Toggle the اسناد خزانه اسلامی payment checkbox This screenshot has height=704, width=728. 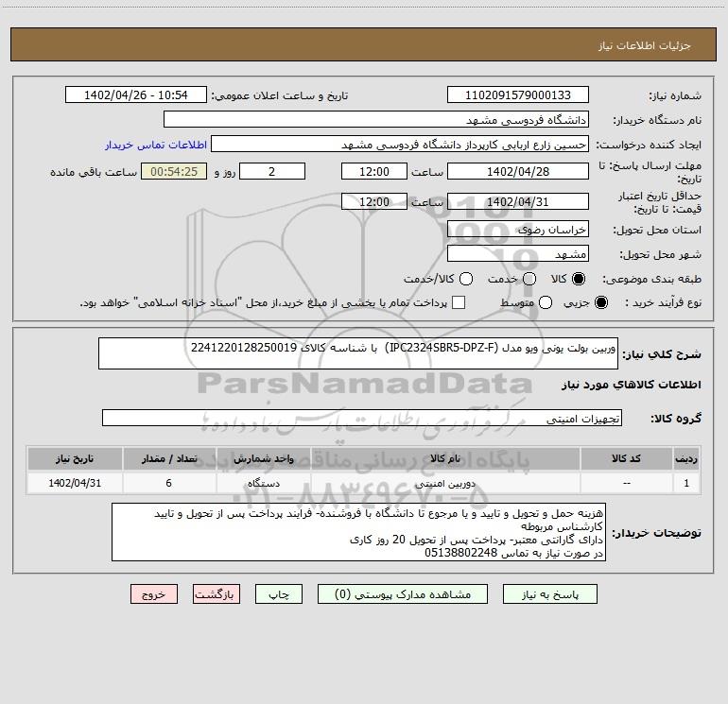459,302
